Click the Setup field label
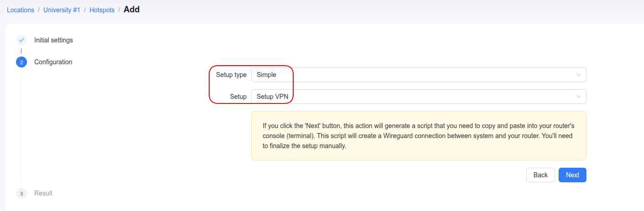 tap(238, 97)
